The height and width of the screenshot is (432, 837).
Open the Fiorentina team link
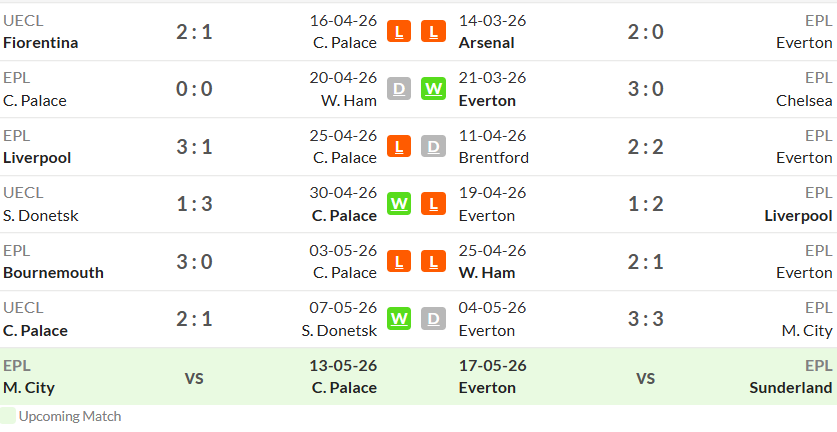pos(41,43)
